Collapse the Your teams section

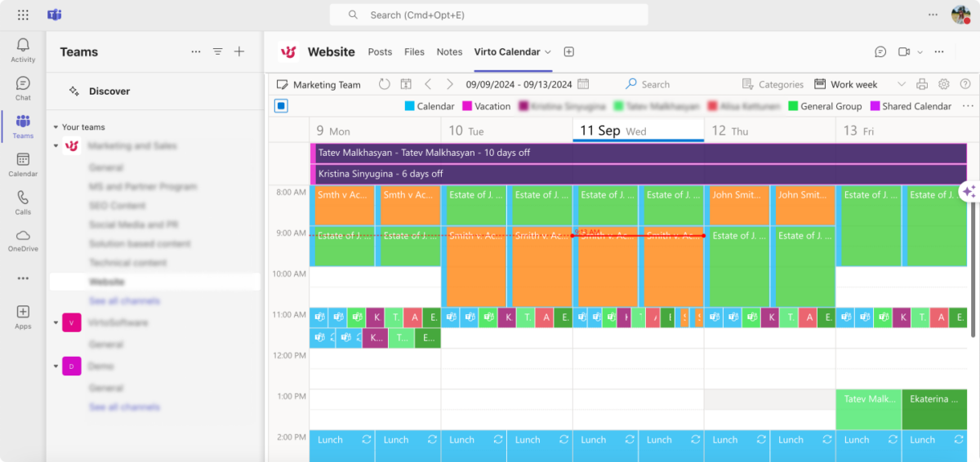point(56,127)
